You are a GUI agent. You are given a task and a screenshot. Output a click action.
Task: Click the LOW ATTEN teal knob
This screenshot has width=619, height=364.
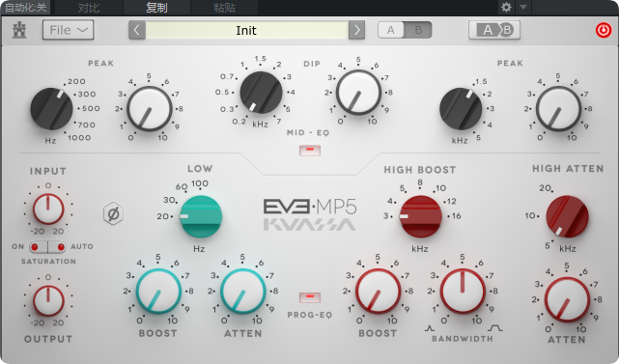pyautogui.click(x=243, y=292)
